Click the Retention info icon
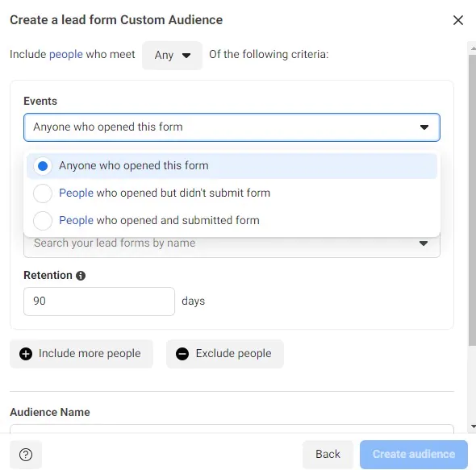Image resolution: width=476 pixels, height=470 pixels. coord(81,276)
